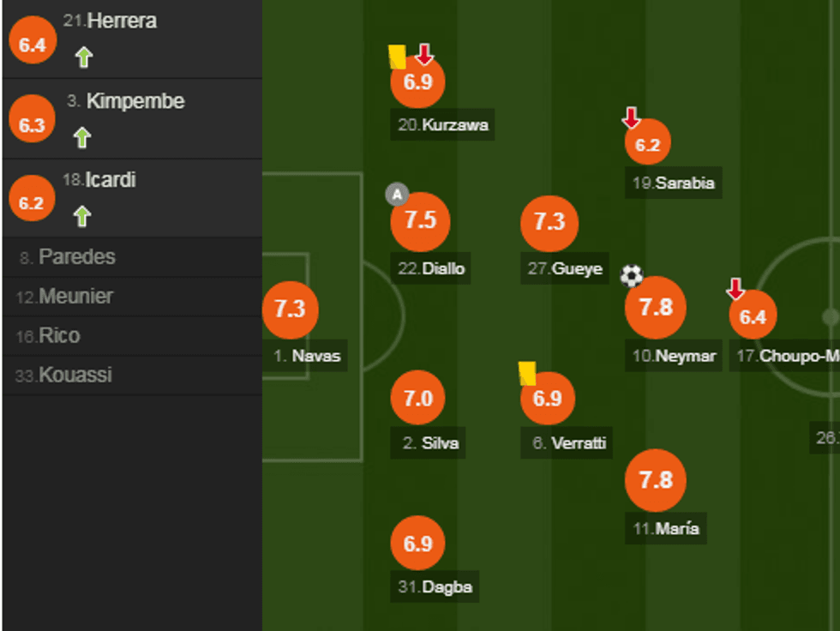The height and width of the screenshot is (631, 840).
Task: Click the red substituted-off arrow on Choupo-Moting
Action: pos(735,289)
